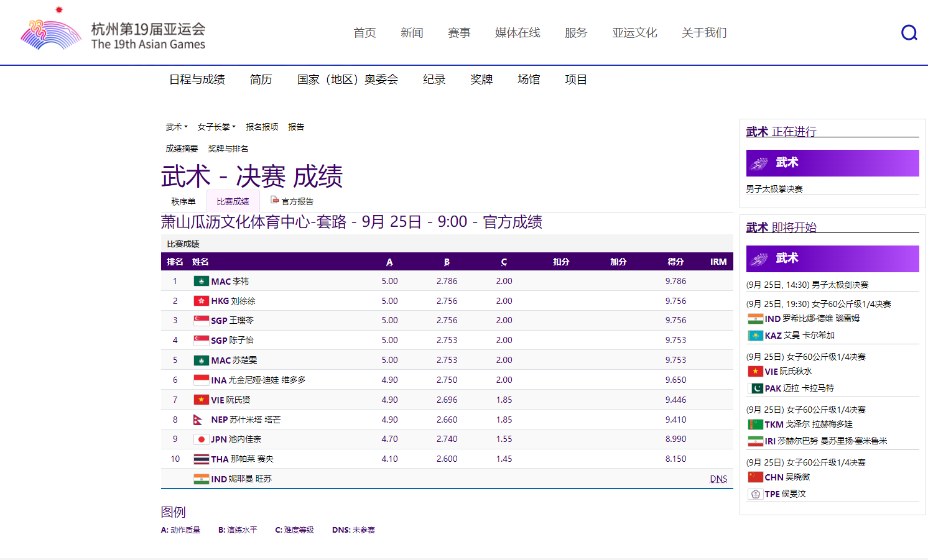
Task: Click the Macau flag beside 李祎
Action: click(201, 281)
